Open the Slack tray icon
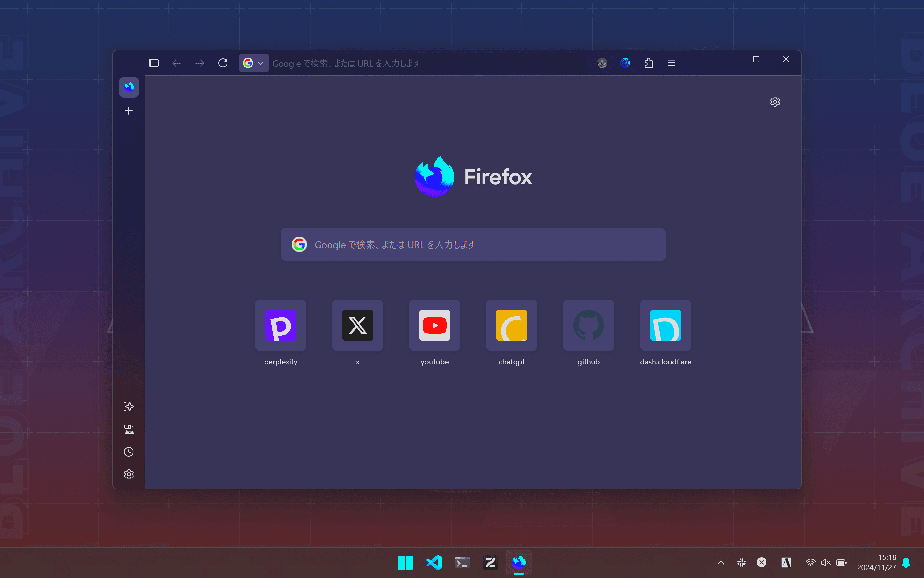Image resolution: width=924 pixels, height=578 pixels. point(741,562)
